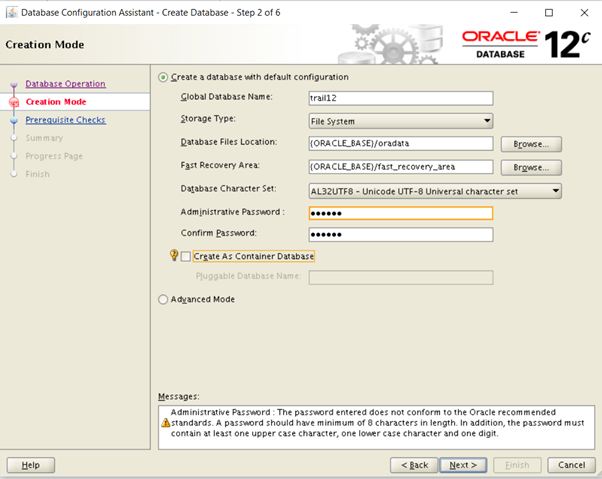The image size is (602, 479).
Task: Expand the Database Character Set dropdown
Action: pyautogui.click(x=434, y=190)
